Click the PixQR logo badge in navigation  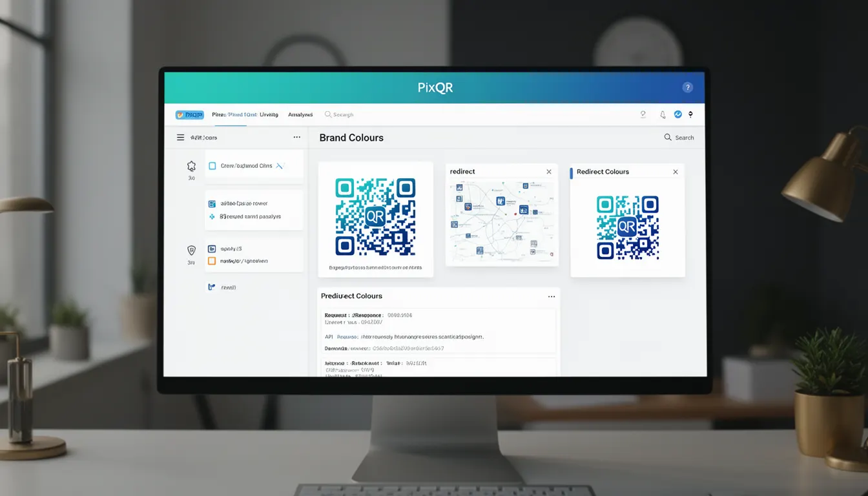pos(189,115)
